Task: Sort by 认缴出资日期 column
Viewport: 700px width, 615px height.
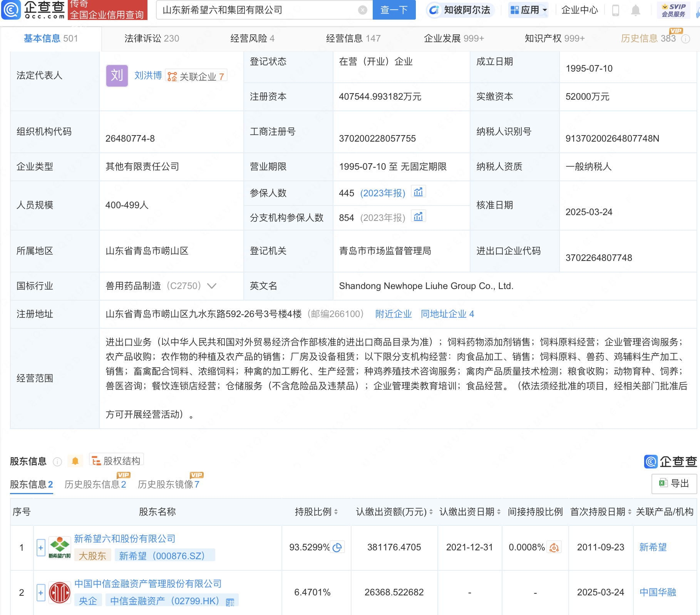Action: coord(499,512)
